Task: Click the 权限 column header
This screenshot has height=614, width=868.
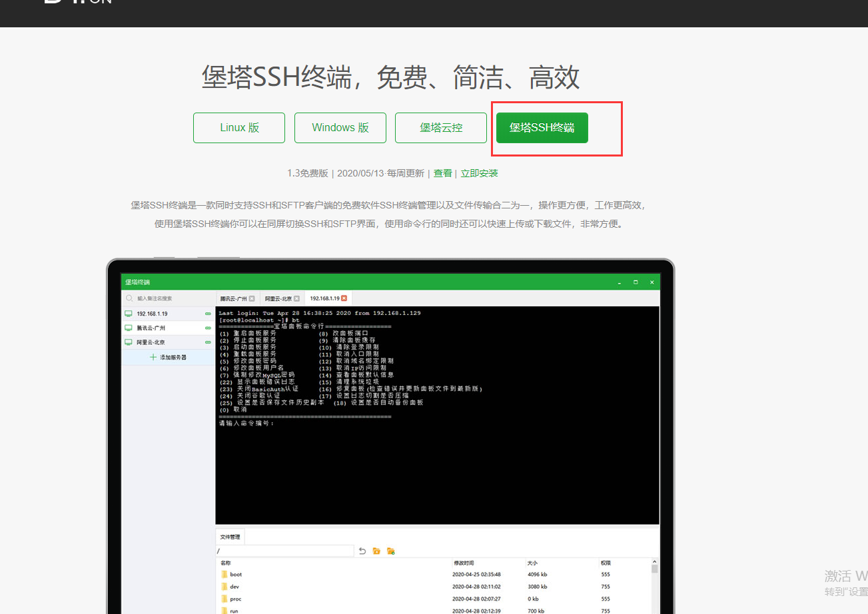Action: pyautogui.click(x=605, y=563)
